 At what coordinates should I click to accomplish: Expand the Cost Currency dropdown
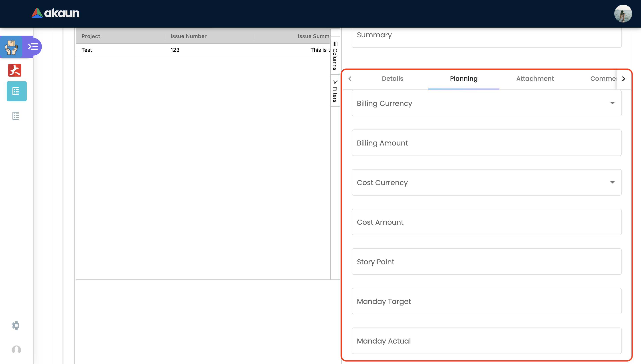pos(612,182)
